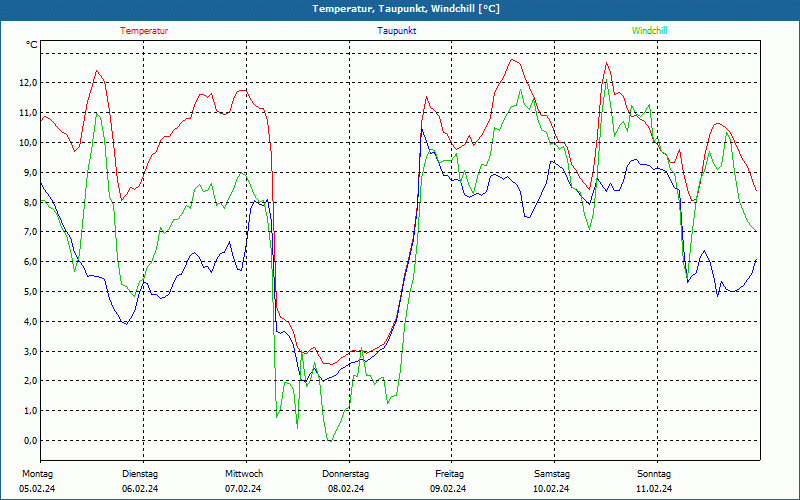Screen dimensions: 800x500
Task: Click the 11.02.24 date label
Action: pos(654,489)
